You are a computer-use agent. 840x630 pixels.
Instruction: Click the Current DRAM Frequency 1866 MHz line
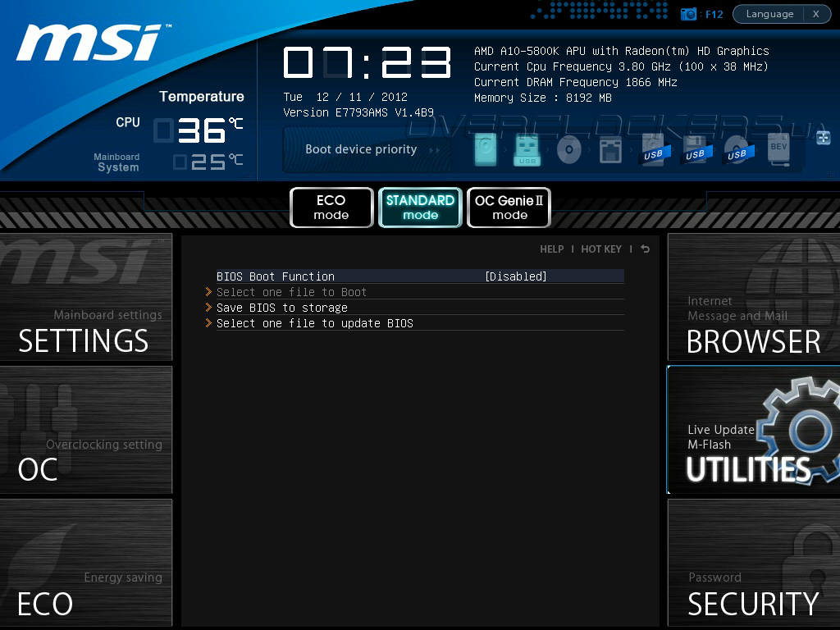coord(576,82)
